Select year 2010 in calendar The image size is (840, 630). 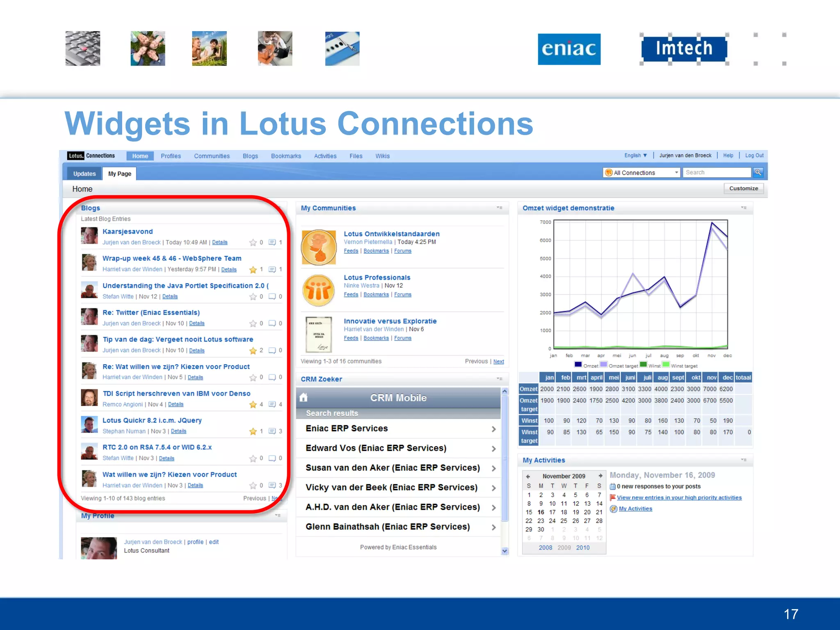click(582, 548)
